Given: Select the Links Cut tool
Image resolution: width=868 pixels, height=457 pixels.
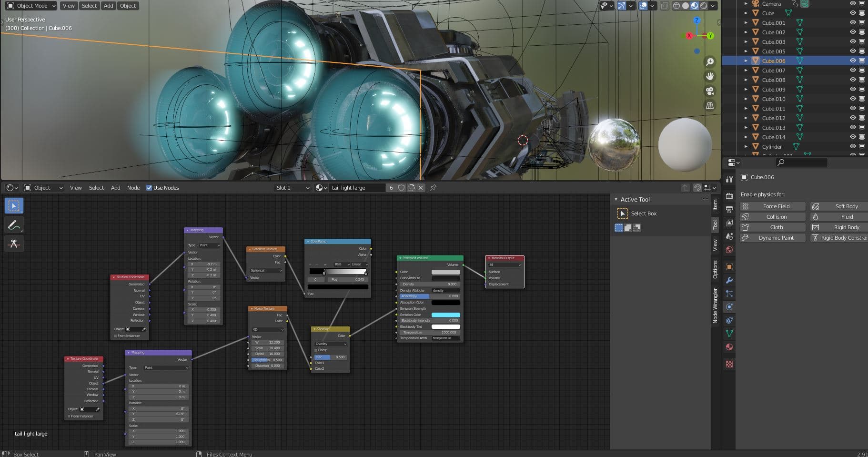Looking at the screenshot, I should coord(14,244).
